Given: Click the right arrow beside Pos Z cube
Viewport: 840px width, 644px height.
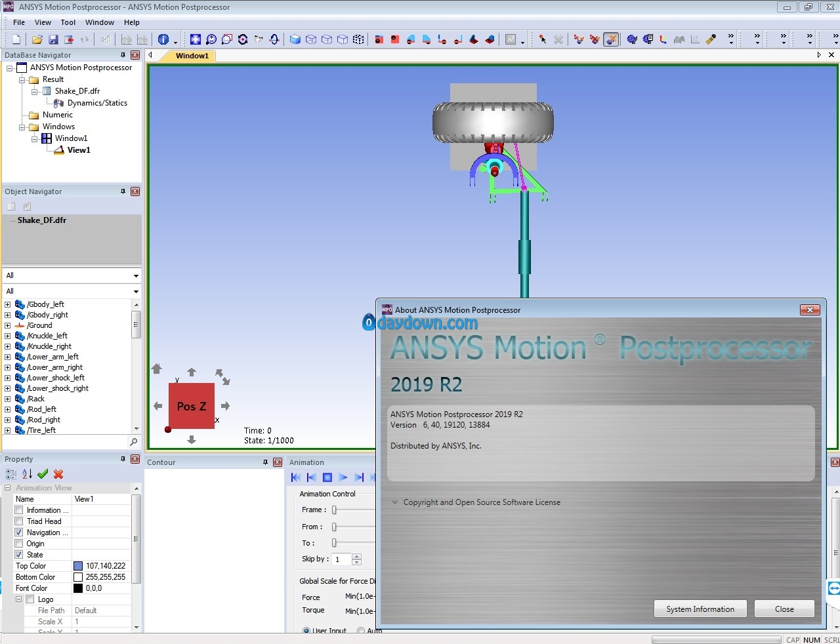Looking at the screenshot, I should 225,406.
